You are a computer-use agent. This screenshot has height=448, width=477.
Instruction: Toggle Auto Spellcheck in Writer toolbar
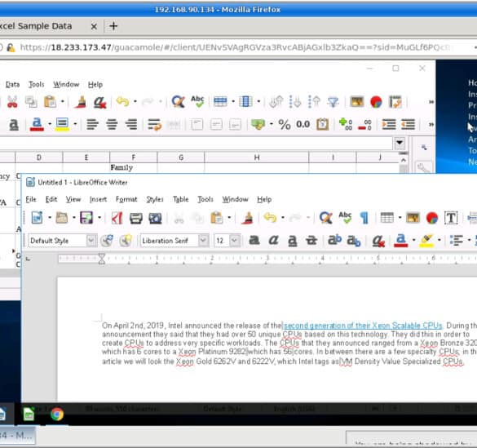(345, 218)
